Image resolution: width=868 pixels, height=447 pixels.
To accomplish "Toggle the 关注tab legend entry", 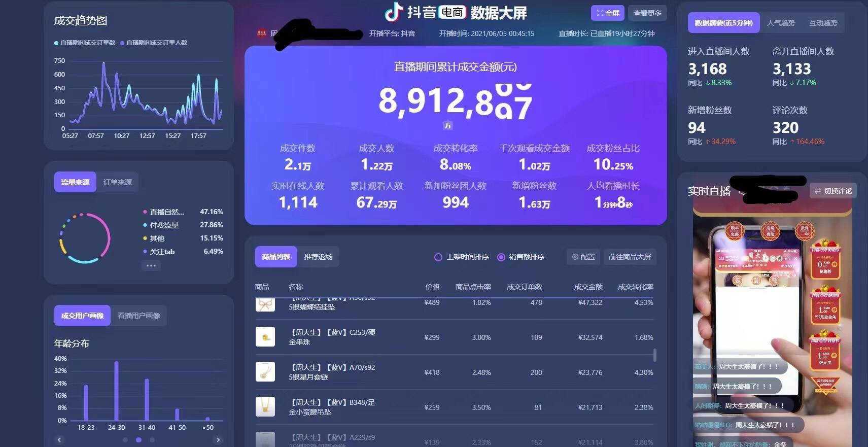I will pyautogui.click(x=159, y=252).
